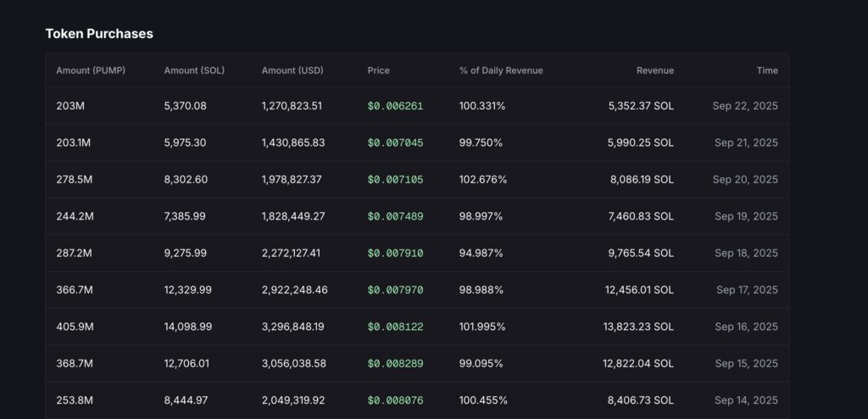868x419 pixels.
Task: Click price $0.007105
Action: coord(395,180)
